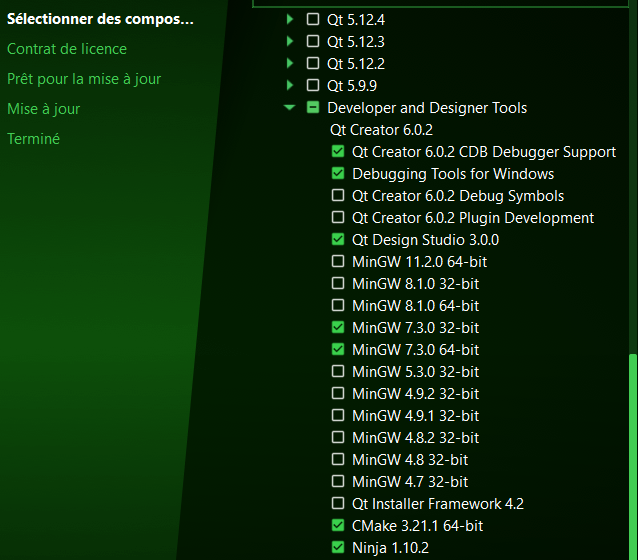Uncheck MinGW 7.3.0 64-bit checkbox
This screenshot has width=638, height=560.
tap(338, 349)
